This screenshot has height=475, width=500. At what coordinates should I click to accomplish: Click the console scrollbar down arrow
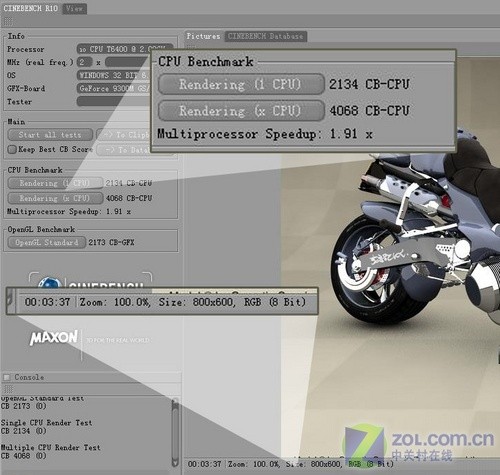coord(175,462)
